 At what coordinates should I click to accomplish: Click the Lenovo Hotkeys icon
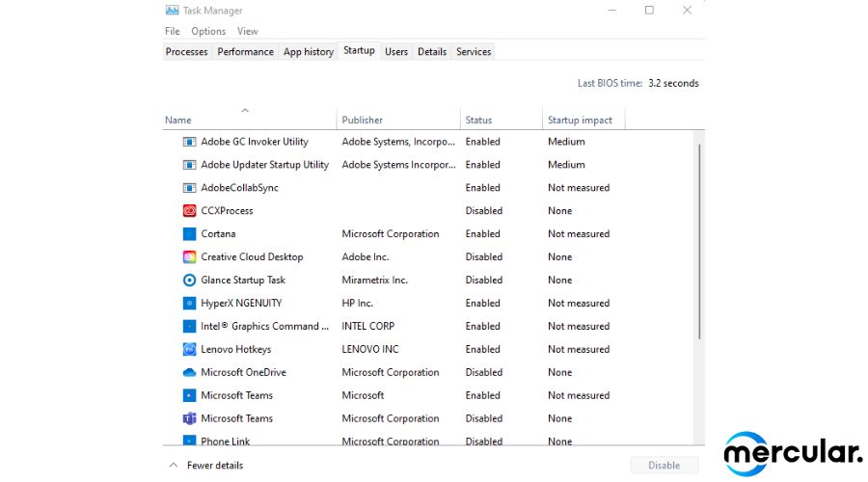click(189, 349)
